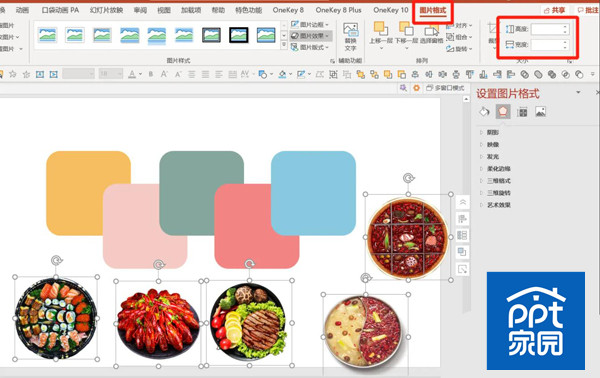Select the nine-grid hotpot image

click(x=408, y=237)
